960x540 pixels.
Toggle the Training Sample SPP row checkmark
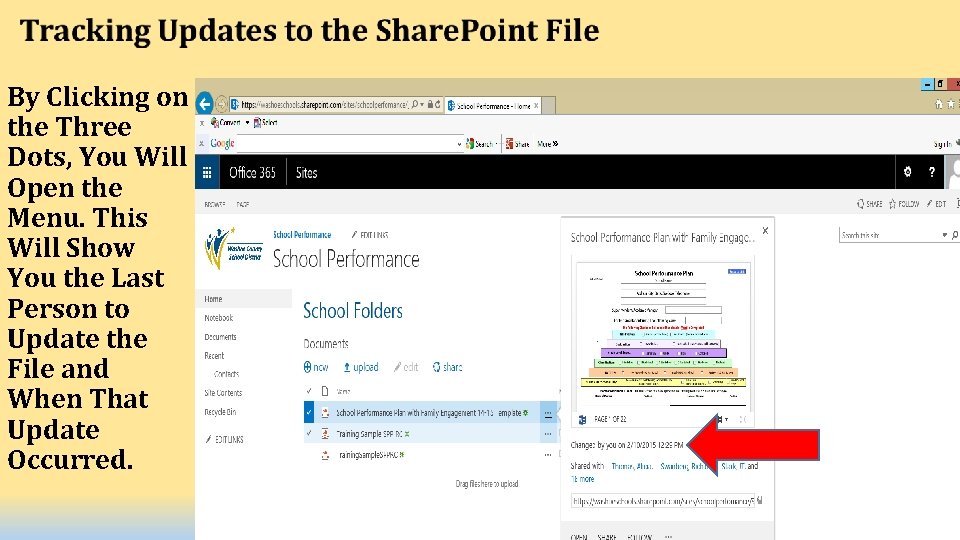(309, 433)
